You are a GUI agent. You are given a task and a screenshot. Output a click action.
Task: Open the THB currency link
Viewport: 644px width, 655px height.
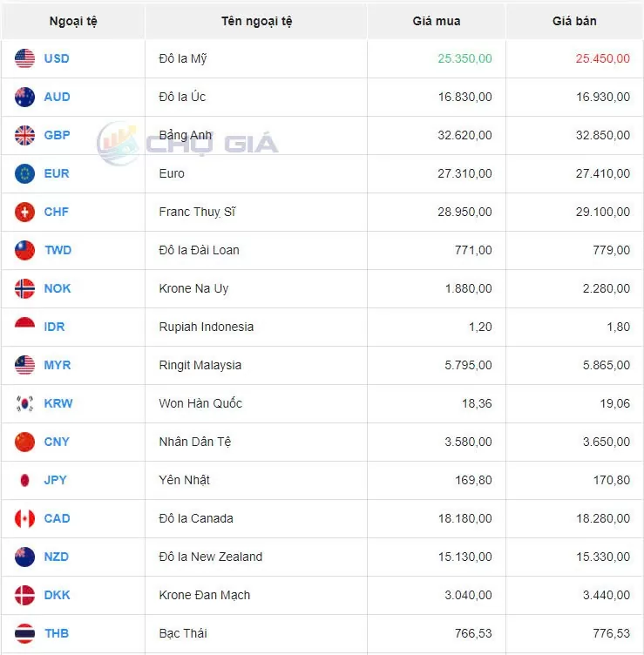coord(57,634)
